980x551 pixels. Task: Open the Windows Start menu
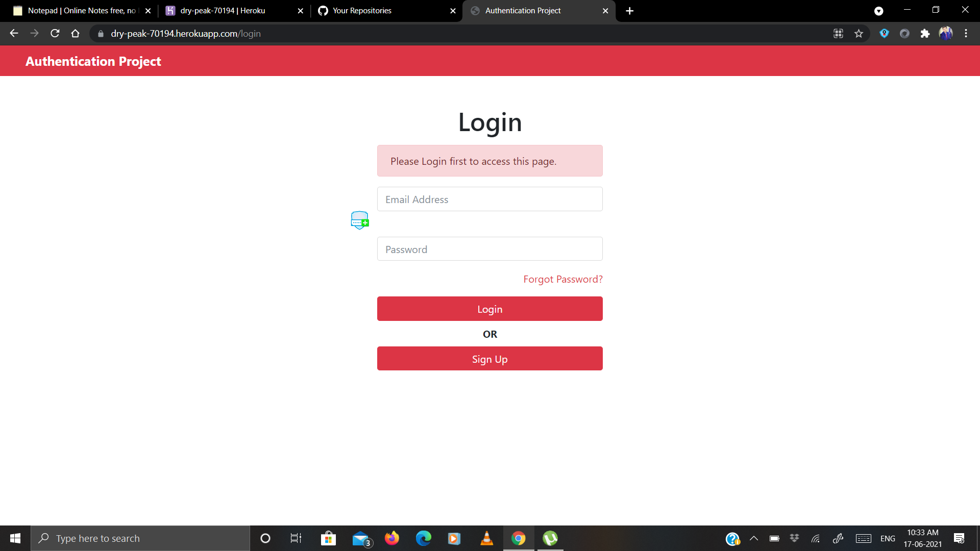pyautogui.click(x=15, y=538)
